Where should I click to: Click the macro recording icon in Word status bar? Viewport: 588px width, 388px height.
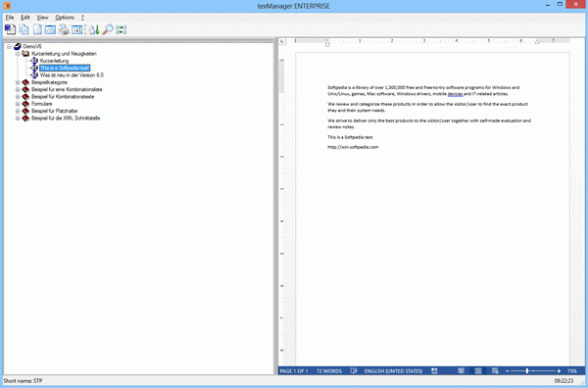(x=434, y=370)
